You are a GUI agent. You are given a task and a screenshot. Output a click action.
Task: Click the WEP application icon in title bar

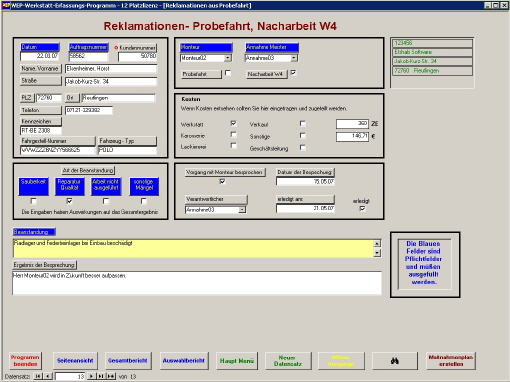(x=6, y=5)
